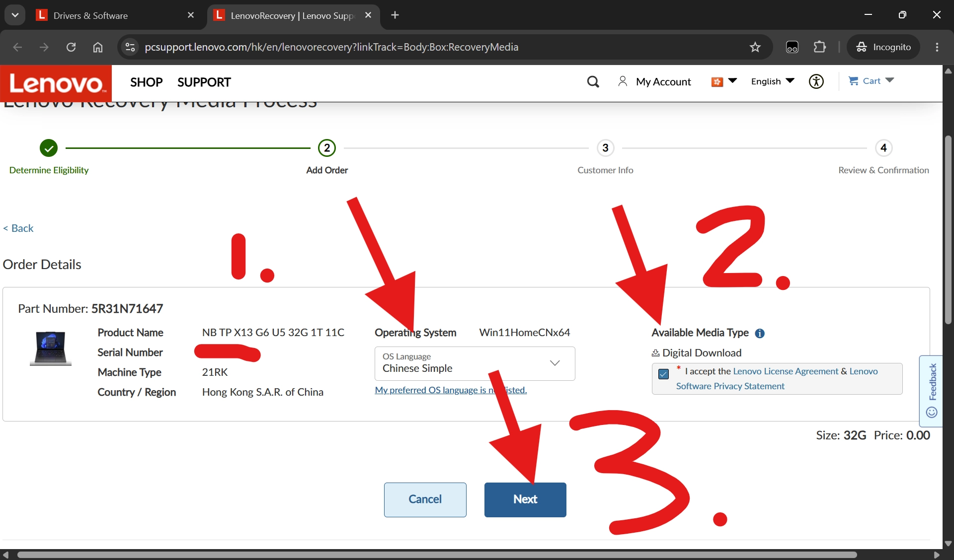Click product name 'NB TP X13 G6 U5 32G 1T 11C'

tap(273, 333)
